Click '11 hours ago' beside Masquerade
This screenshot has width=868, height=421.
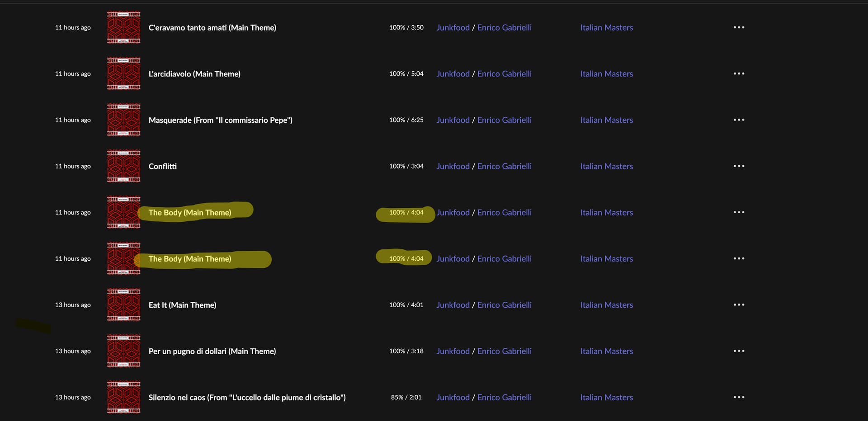click(x=73, y=120)
